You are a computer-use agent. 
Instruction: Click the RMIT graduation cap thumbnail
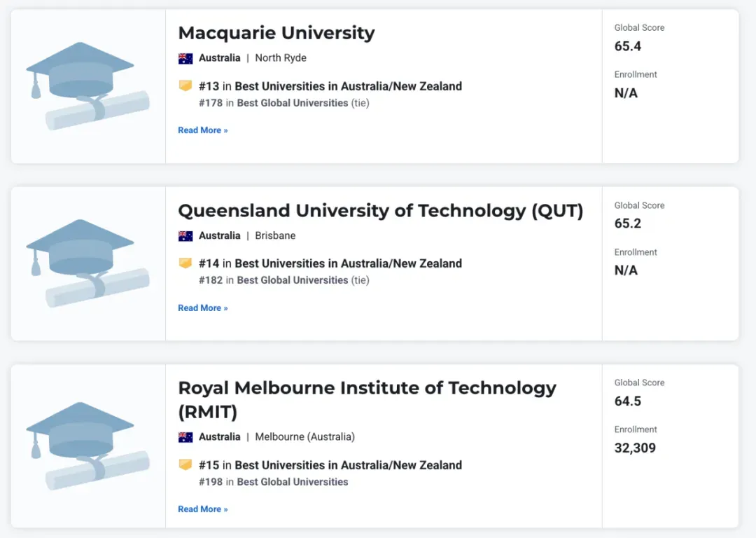point(87,446)
